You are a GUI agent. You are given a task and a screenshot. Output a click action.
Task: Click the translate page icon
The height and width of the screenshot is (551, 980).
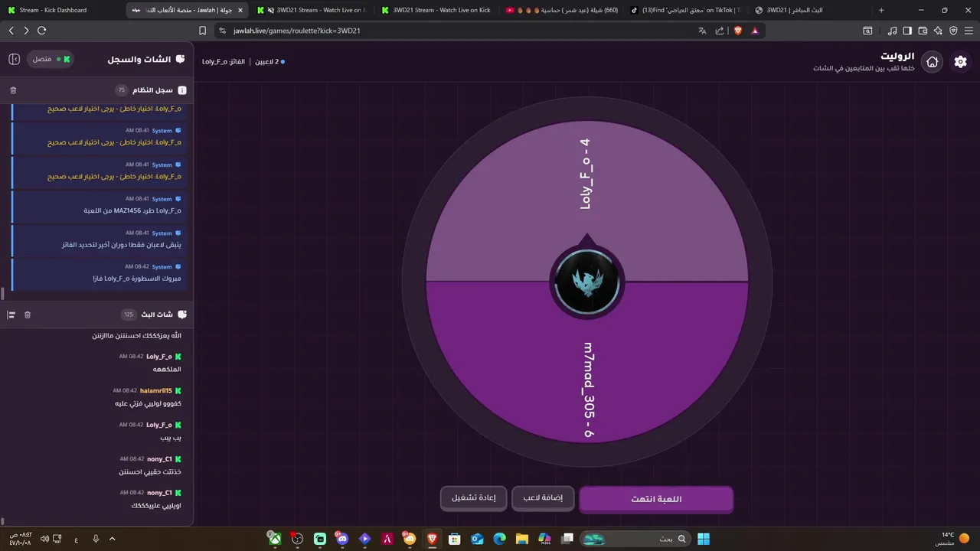tap(702, 31)
